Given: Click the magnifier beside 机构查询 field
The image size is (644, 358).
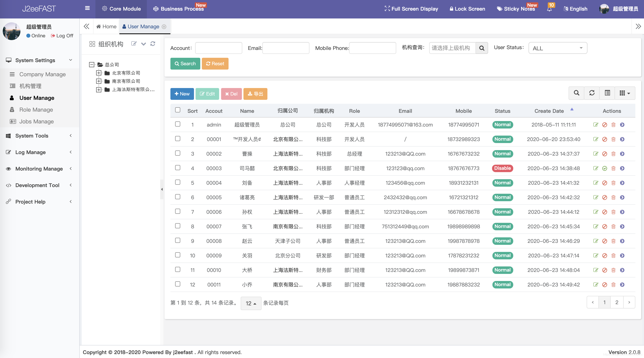Looking at the screenshot, I should (x=481, y=48).
